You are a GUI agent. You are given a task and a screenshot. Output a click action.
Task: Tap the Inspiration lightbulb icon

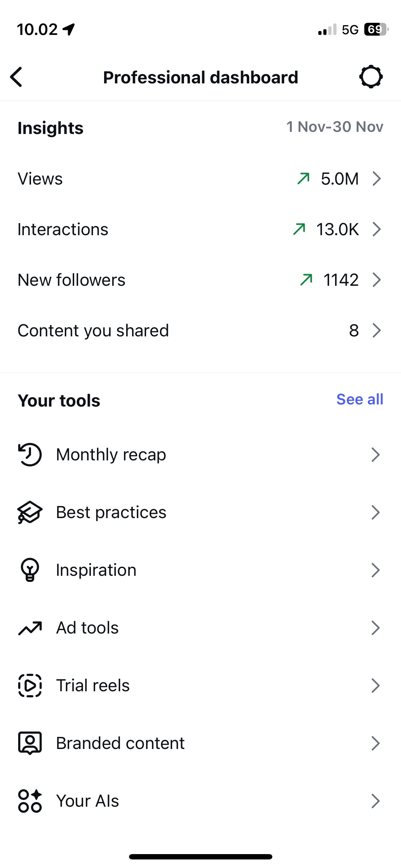click(x=30, y=570)
